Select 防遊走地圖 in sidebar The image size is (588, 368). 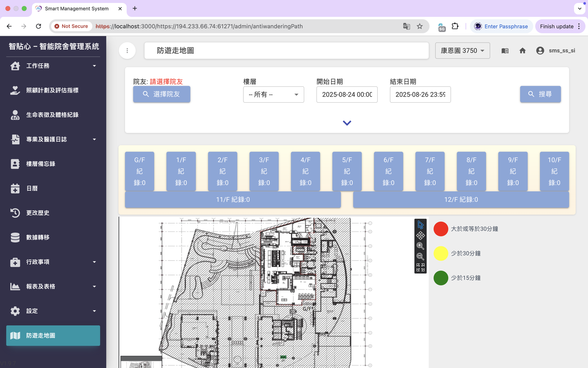(53, 336)
